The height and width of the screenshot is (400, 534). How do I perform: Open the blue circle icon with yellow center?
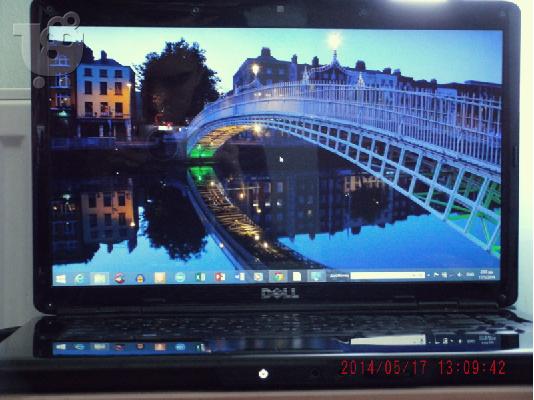pos(140,278)
